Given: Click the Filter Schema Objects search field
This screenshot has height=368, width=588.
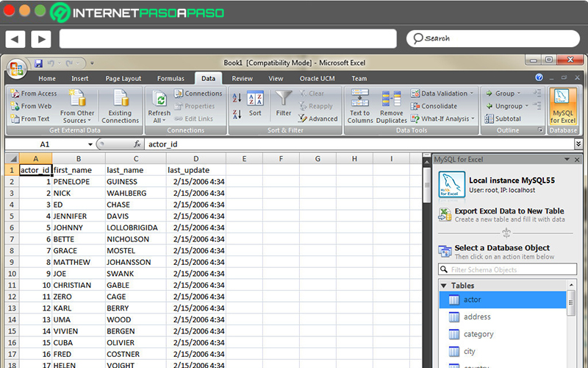Looking at the screenshot, I should pos(507,269).
